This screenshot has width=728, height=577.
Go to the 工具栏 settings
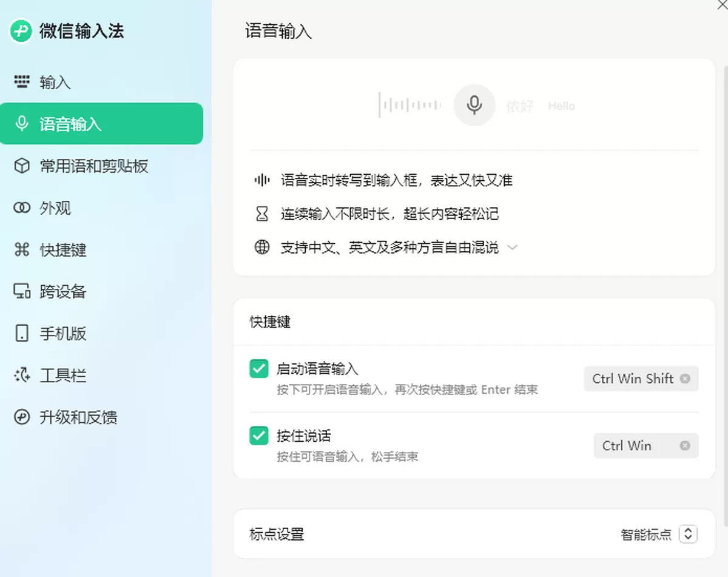[x=102, y=376]
